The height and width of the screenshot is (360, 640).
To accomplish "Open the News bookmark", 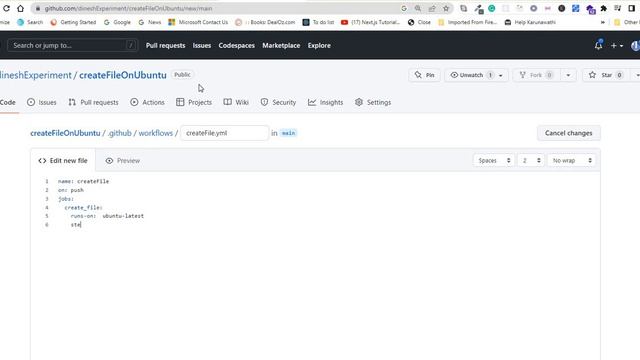I will [150, 22].
